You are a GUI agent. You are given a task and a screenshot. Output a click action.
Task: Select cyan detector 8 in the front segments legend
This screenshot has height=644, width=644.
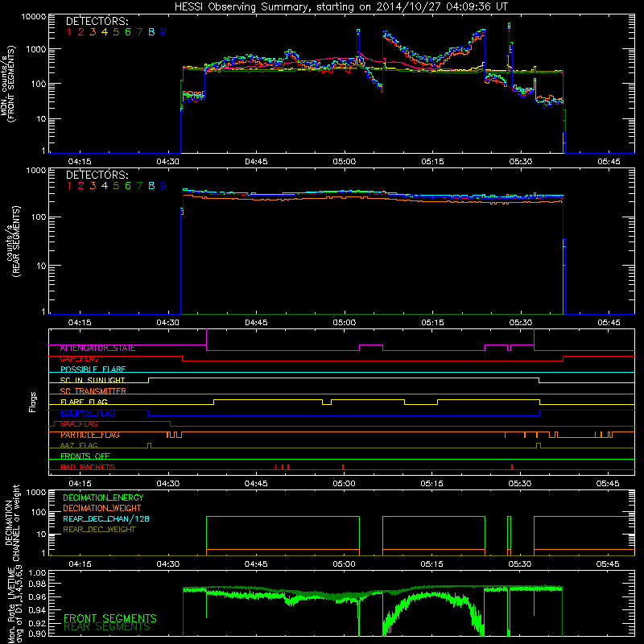pyautogui.click(x=151, y=32)
